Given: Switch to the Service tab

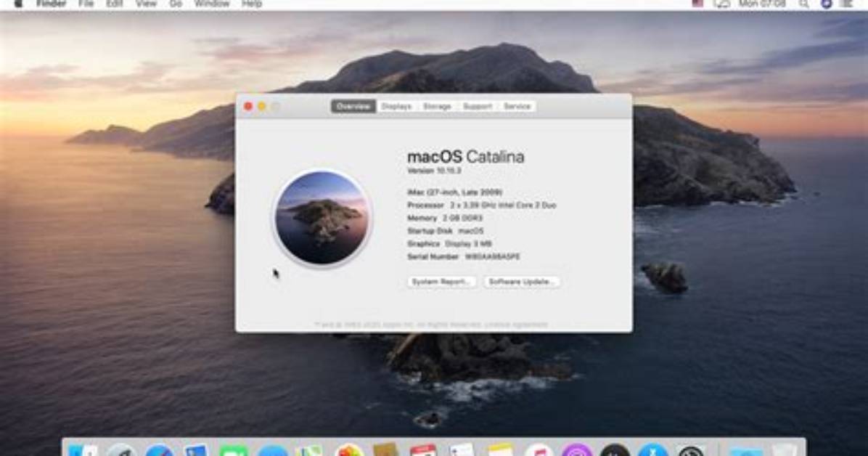Looking at the screenshot, I should coord(517,106).
